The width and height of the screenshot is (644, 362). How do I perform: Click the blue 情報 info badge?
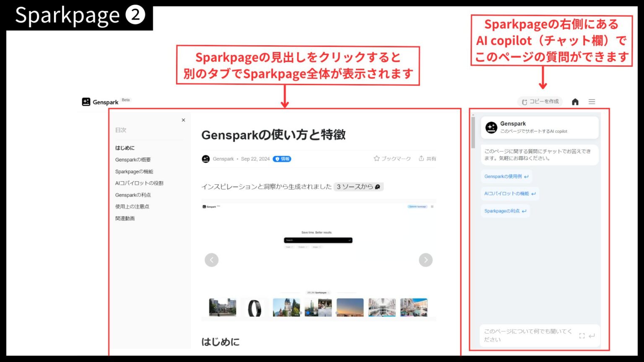coord(282,159)
